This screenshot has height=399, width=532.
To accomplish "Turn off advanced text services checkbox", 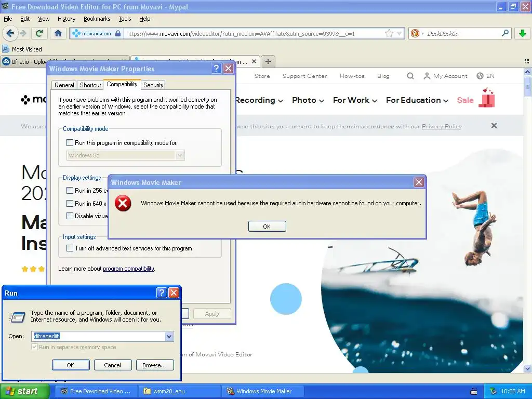I will click(70, 248).
